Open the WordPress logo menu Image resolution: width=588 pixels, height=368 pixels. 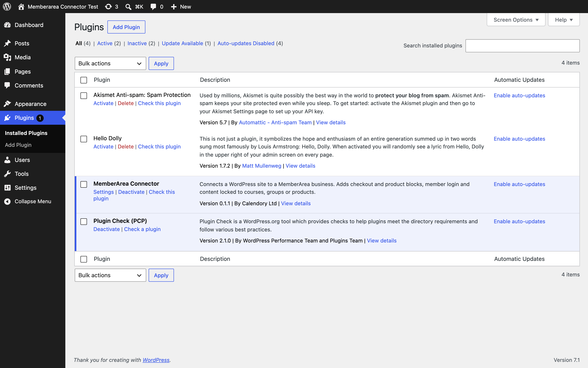coord(7,7)
